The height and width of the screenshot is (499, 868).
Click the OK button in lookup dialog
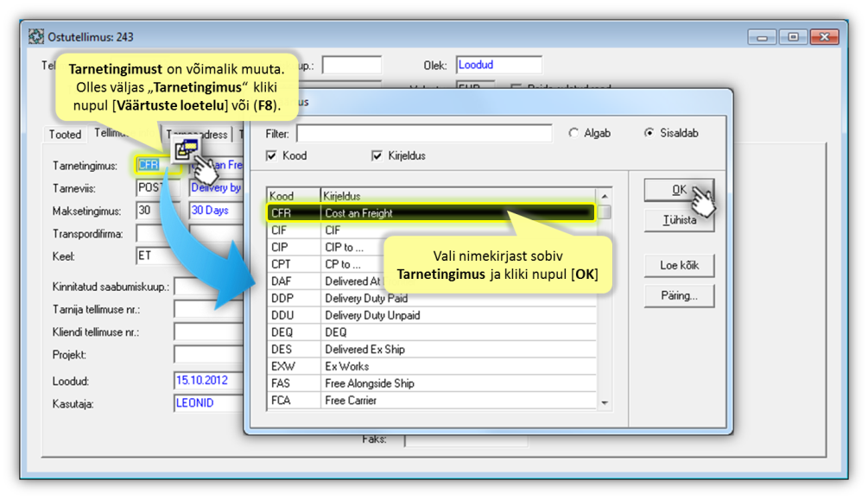coord(679,190)
